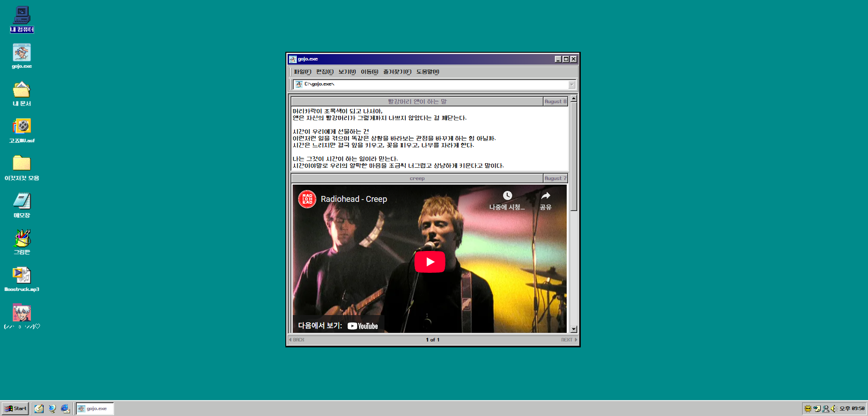This screenshot has width=868, height=416.
Task: Click the line starting 머리카락이 초록색이 되고 나서야
Action: [x=338, y=111]
